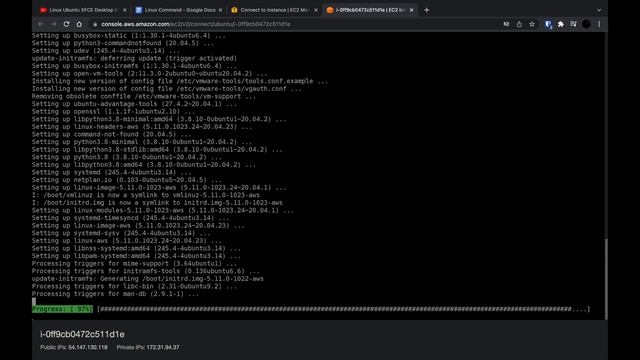This screenshot has width=640, height=360.
Task: Click the crossed-eye tracking protection icon
Action: tap(506, 24)
